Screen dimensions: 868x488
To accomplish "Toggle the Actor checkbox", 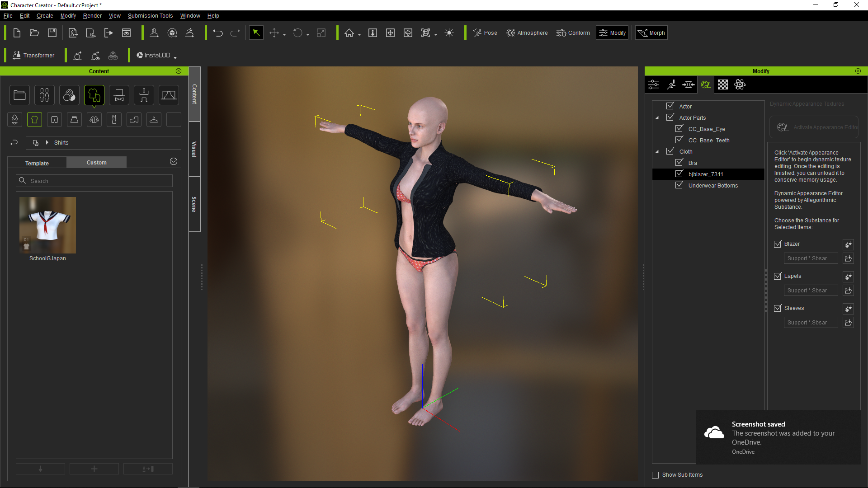I will click(670, 106).
